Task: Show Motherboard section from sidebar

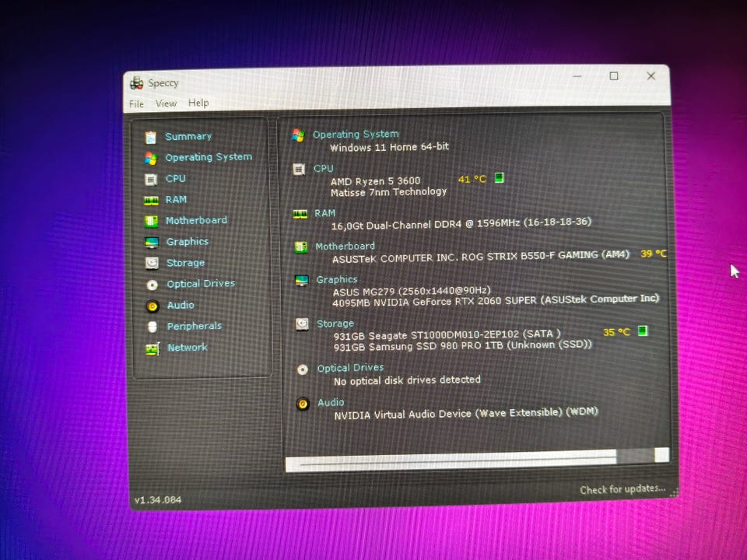Action: tap(196, 220)
